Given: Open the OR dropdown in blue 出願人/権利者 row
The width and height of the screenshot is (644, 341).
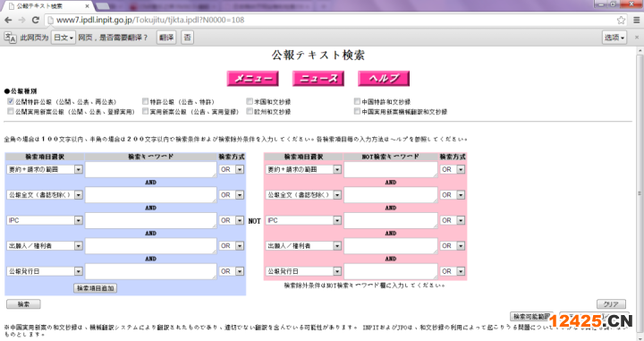Looking at the screenshot, I should [232, 246].
